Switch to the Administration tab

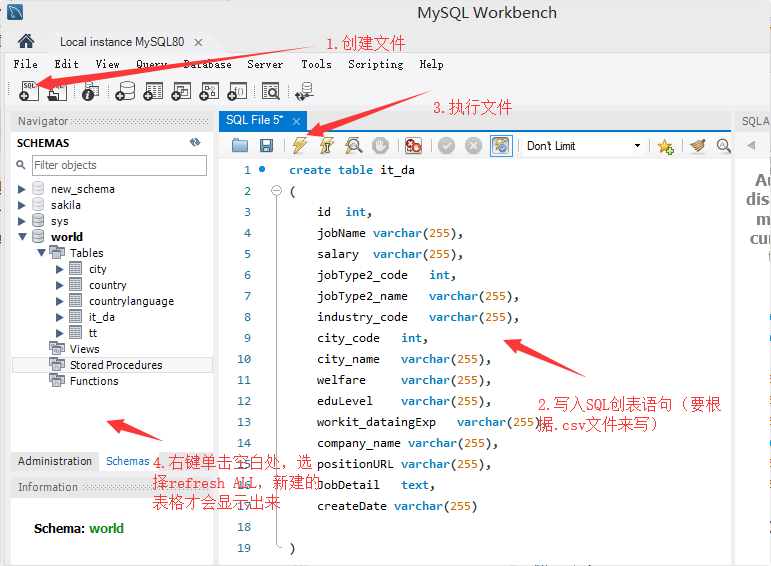pyautogui.click(x=55, y=461)
